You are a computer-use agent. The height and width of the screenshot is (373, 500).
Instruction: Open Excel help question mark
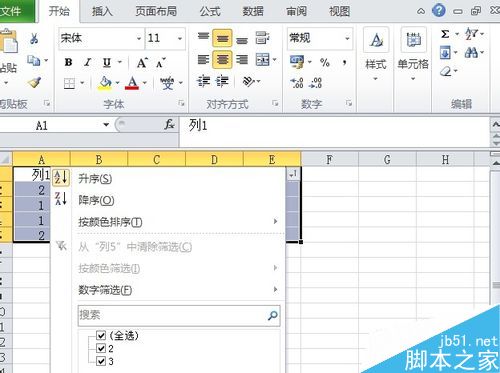click(x=439, y=11)
